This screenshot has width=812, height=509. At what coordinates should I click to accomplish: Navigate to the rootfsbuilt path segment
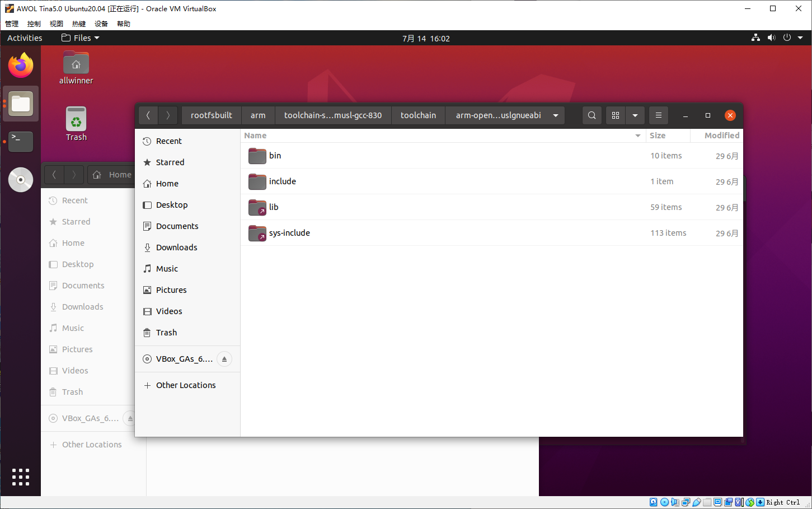(x=211, y=115)
